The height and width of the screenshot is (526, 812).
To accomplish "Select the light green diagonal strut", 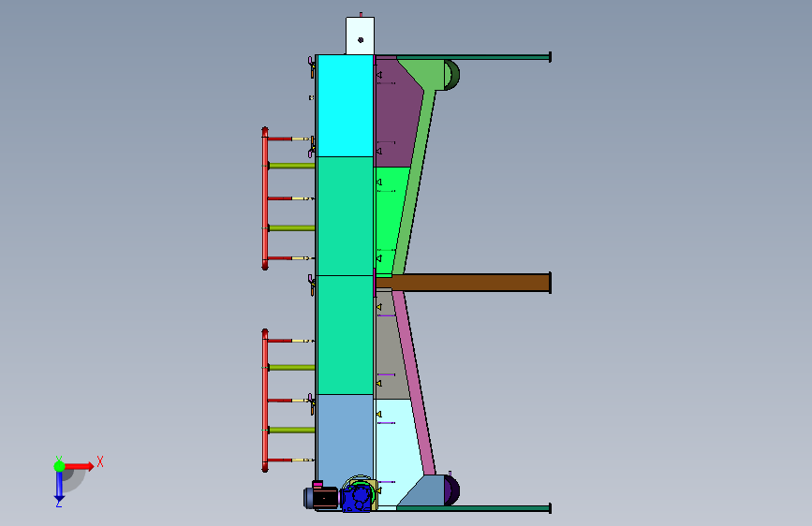I will click(x=417, y=171).
